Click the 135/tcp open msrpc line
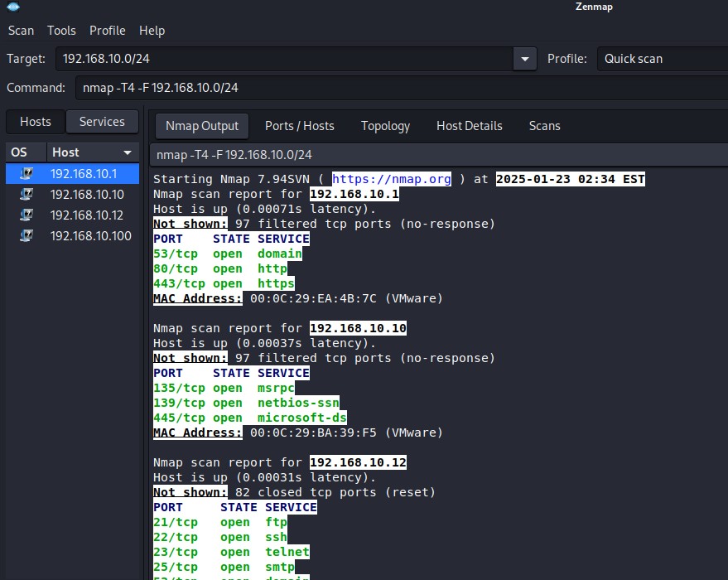The image size is (728, 580). coord(224,389)
